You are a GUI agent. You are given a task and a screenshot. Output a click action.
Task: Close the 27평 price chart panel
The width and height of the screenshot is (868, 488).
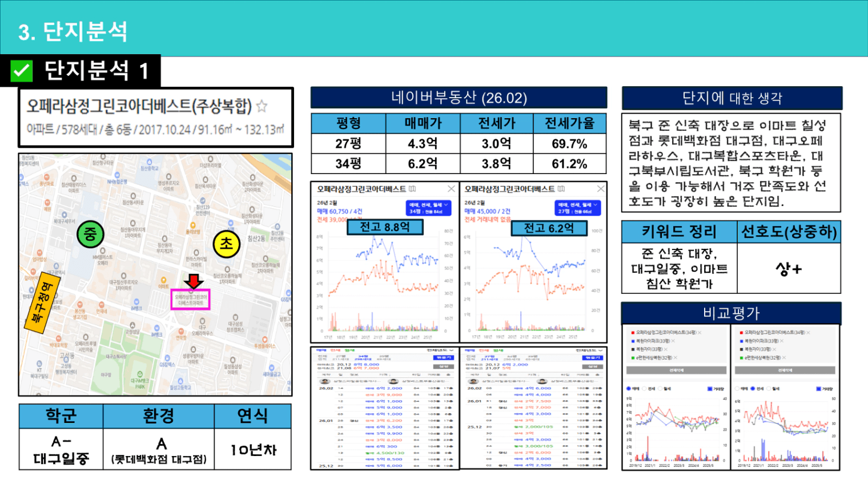coord(600,189)
